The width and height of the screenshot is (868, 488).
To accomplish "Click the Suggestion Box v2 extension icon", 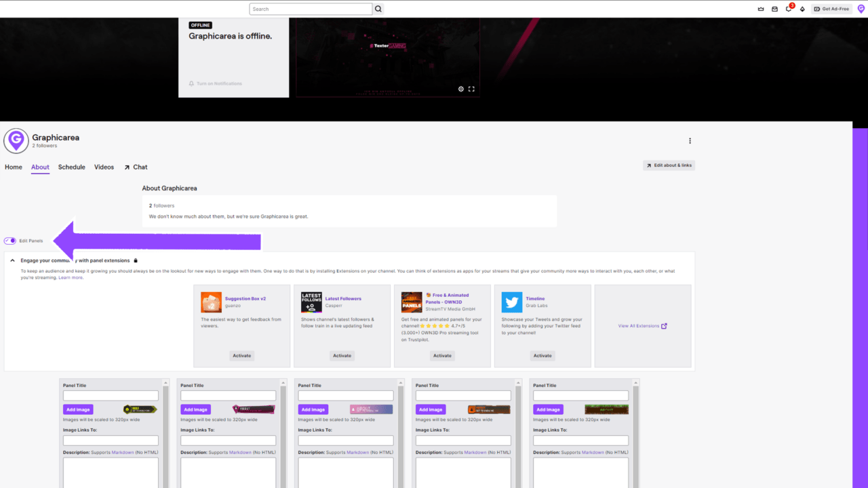I will point(211,301).
